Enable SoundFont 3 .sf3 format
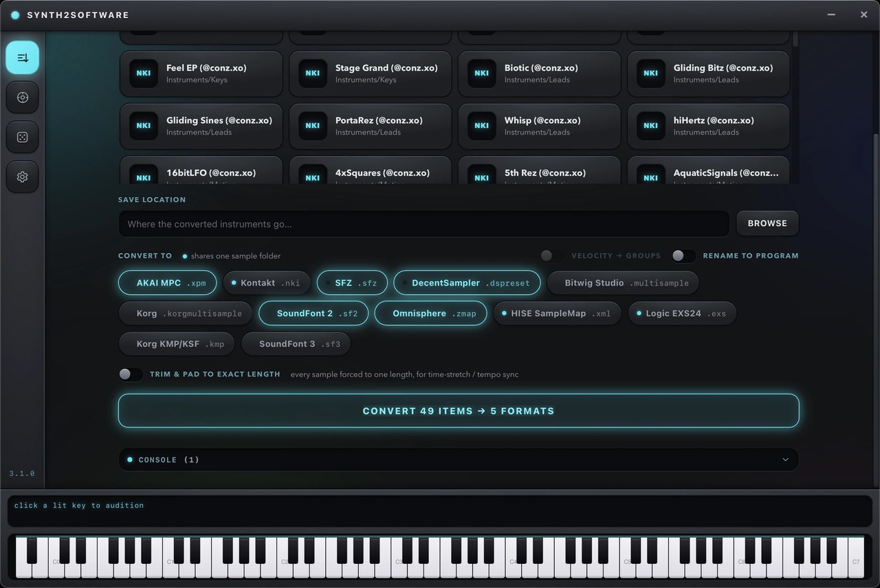The image size is (880, 588). [x=296, y=343]
